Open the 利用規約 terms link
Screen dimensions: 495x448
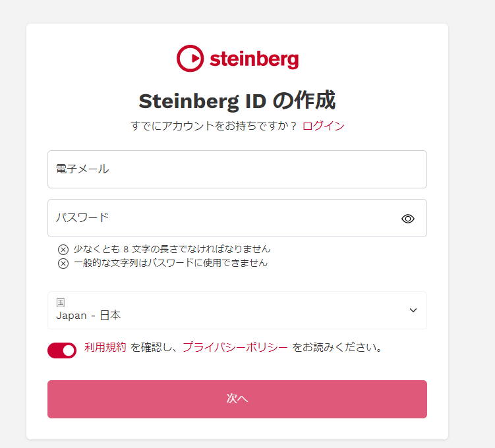click(x=105, y=347)
